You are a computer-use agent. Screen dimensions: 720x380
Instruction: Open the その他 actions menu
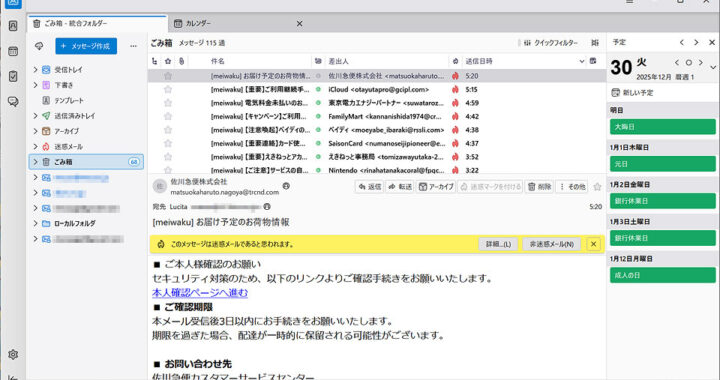click(572, 187)
